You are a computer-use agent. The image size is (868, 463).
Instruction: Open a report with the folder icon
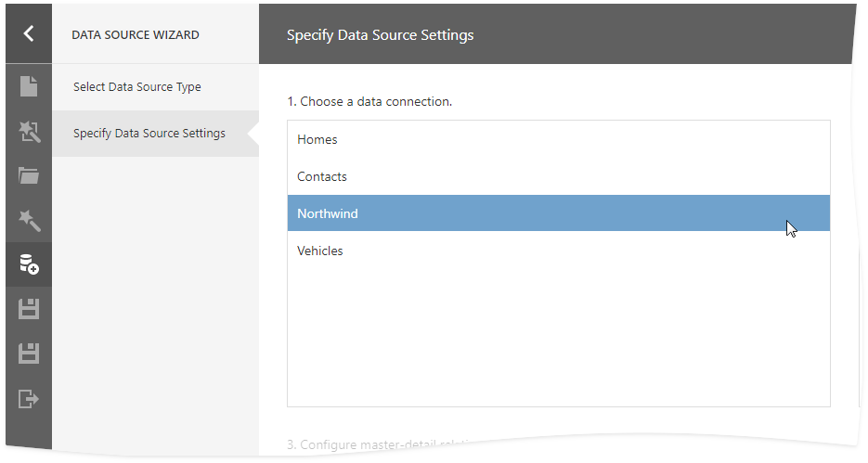29,175
